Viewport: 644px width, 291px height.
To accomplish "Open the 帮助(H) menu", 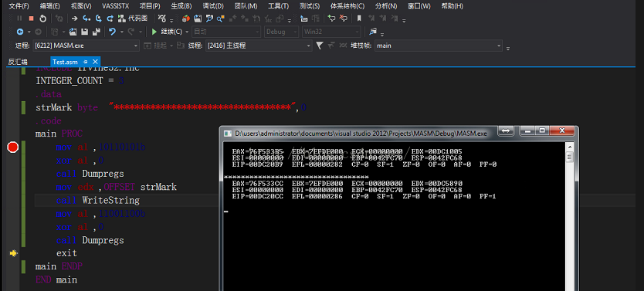I will pos(452,6).
